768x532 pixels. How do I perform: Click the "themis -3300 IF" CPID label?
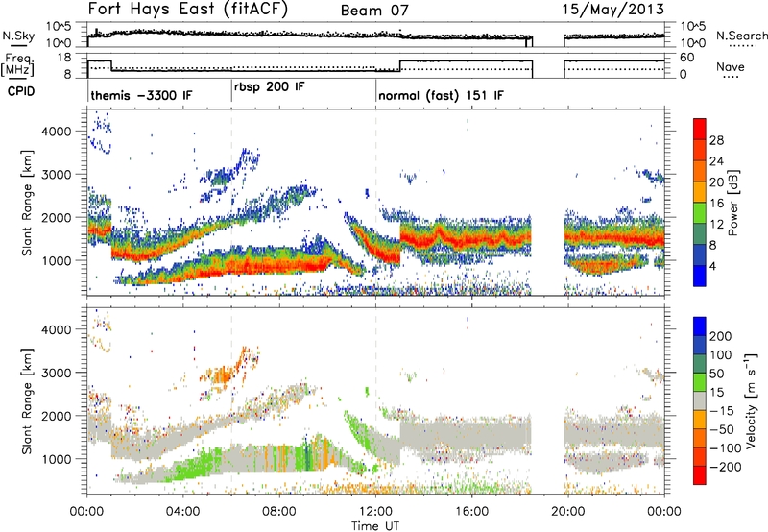point(141,95)
